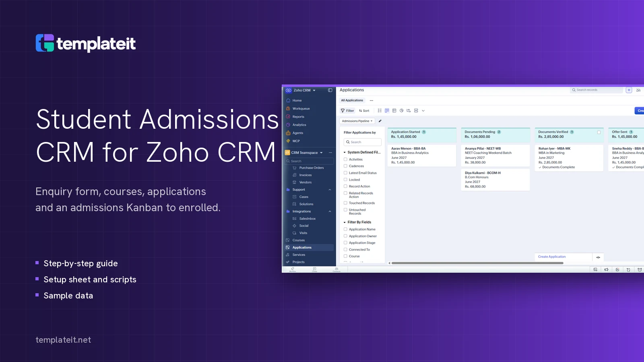The height and width of the screenshot is (362, 644).
Task: Click the Filter button
Action: [347, 111]
